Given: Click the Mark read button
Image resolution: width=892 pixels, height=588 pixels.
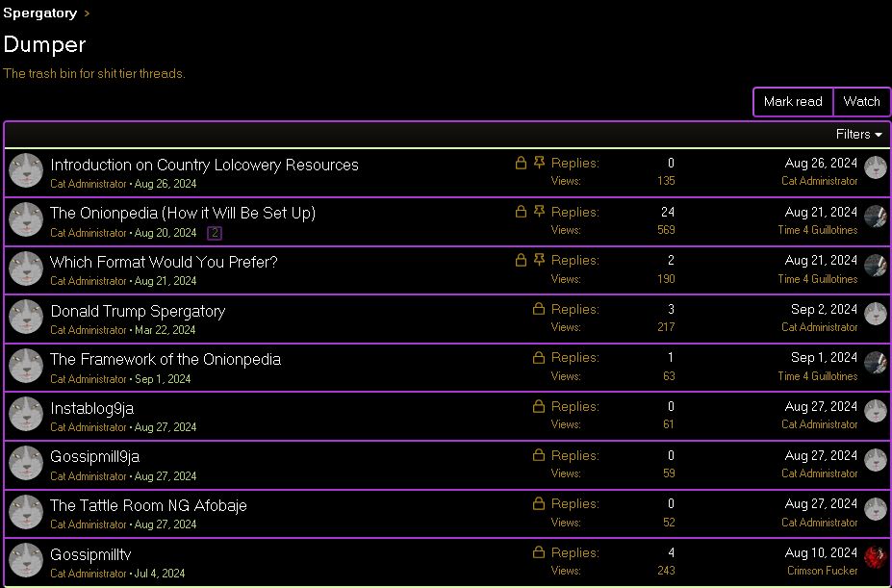Looking at the screenshot, I should (x=793, y=101).
